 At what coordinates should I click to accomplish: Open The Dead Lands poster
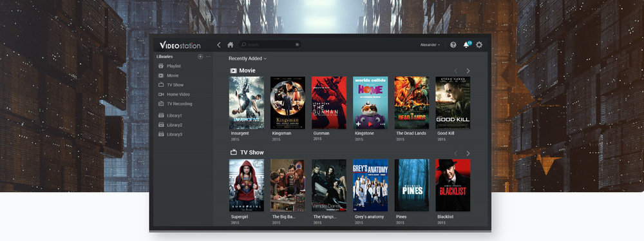click(412, 103)
